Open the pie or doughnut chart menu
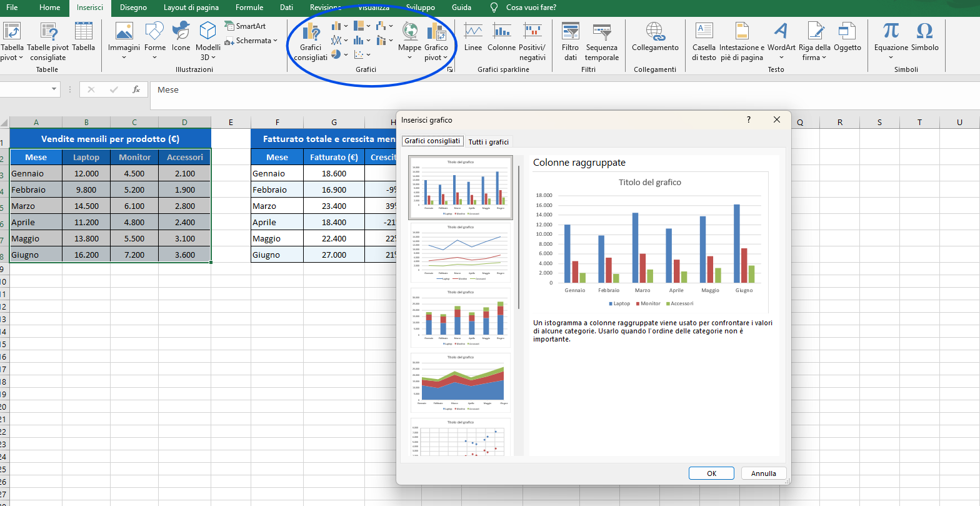The height and width of the screenshot is (506, 980). pos(340,55)
